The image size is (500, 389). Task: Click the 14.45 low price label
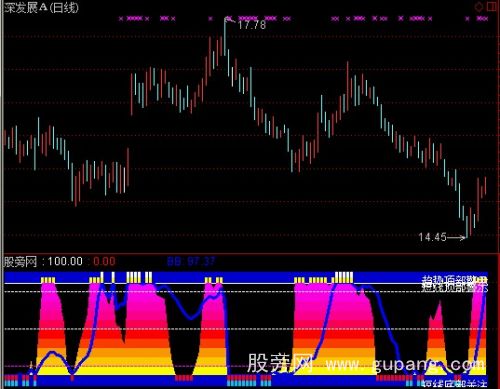(x=432, y=237)
